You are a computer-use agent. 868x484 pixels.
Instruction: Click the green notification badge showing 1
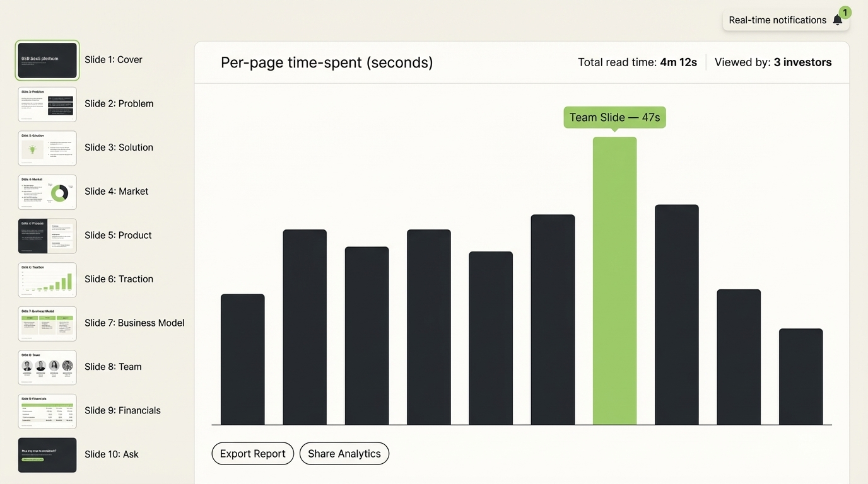click(845, 12)
